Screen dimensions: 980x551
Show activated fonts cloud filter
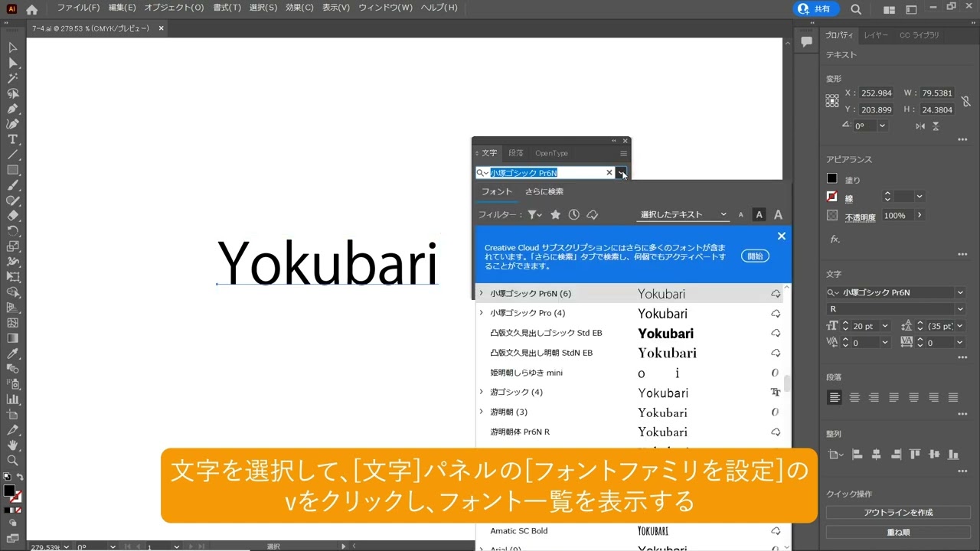(593, 215)
